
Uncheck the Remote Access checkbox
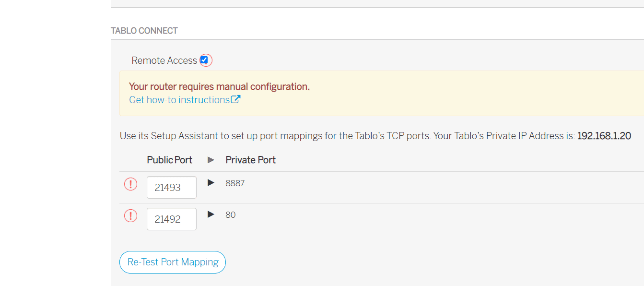click(204, 60)
